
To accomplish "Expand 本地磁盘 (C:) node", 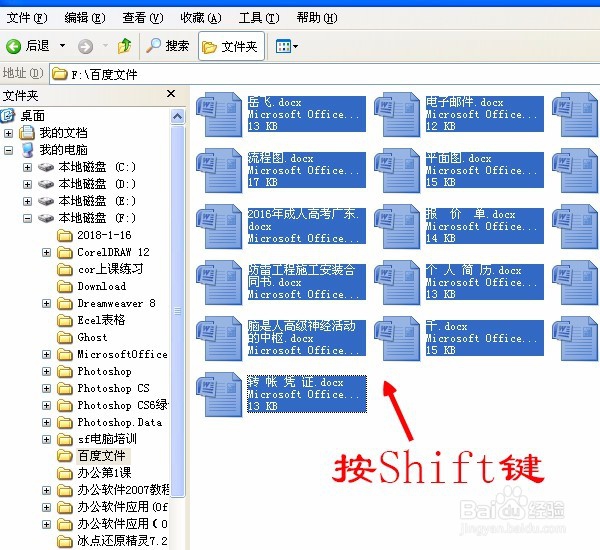I will tap(27, 167).
